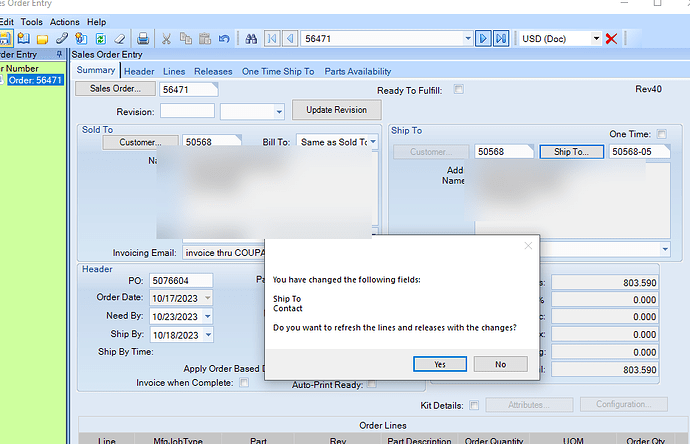This screenshot has width=690, height=444.
Task: Click the Save icon in the toolbar
Action: pos(5,39)
